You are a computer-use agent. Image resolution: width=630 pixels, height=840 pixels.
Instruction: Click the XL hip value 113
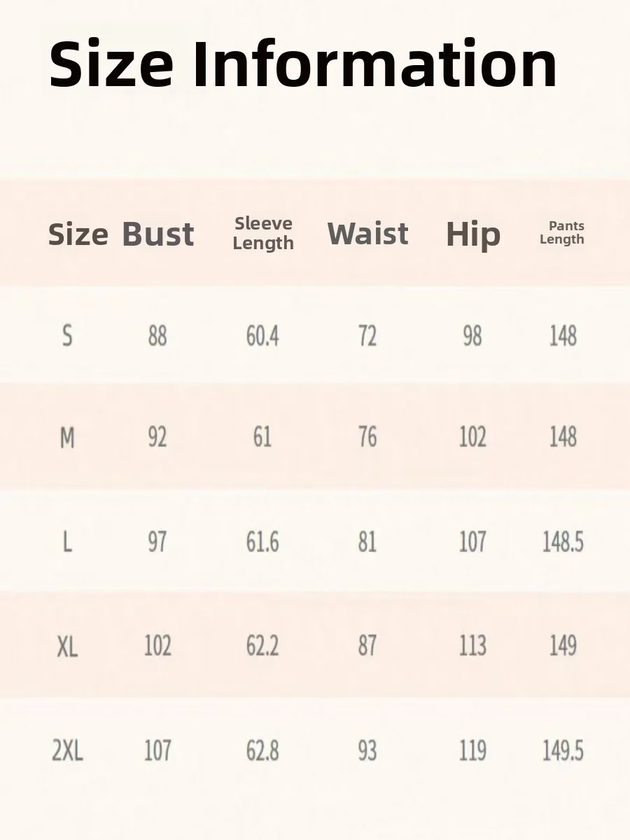(472, 646)
